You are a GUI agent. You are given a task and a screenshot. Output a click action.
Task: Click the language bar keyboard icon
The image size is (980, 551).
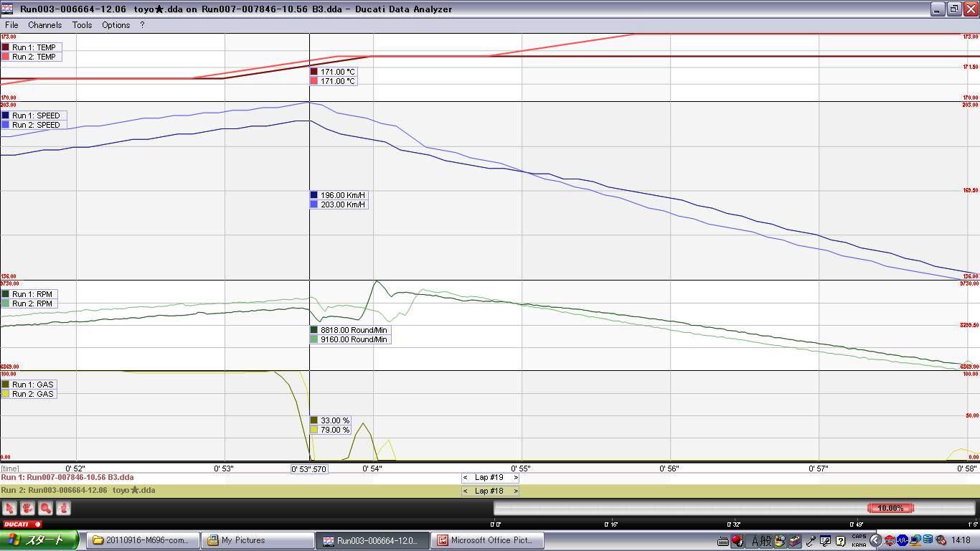coord(723,541)
